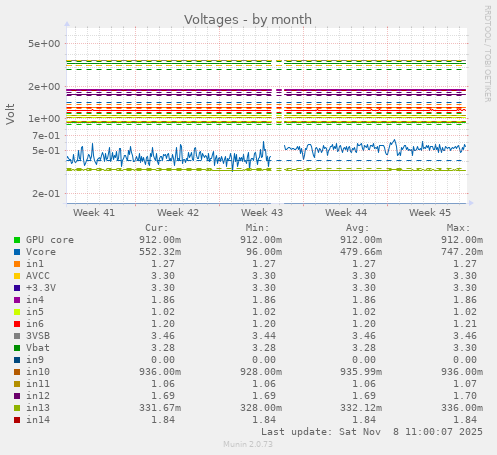497x455 pixels.
Task: Click the navy in9 legend swatch
Action: click(x=17, y=360)
